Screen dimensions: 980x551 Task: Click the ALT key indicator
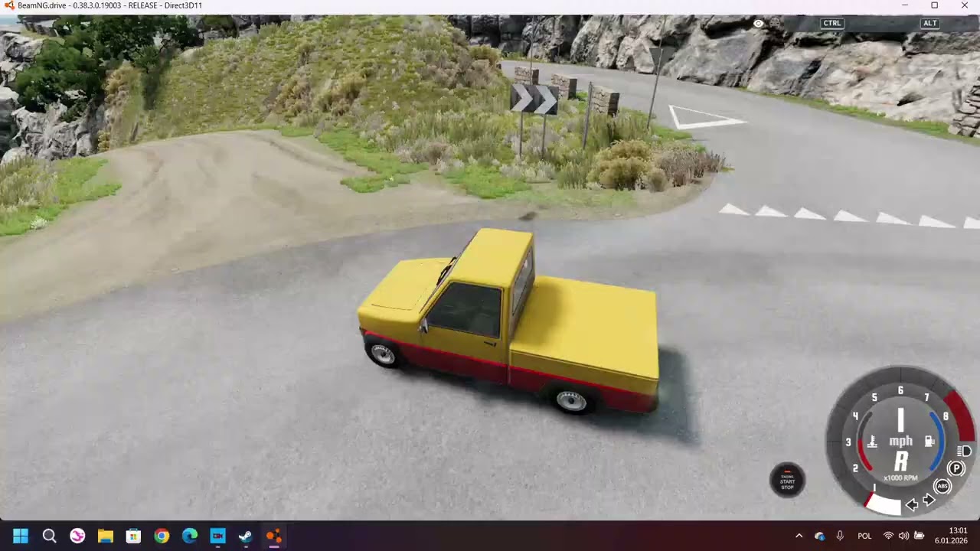[930, 23]
